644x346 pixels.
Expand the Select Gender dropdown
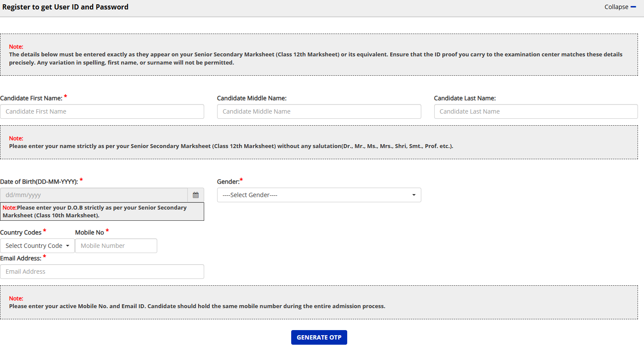pyautogui.click(x=319, y=195)
